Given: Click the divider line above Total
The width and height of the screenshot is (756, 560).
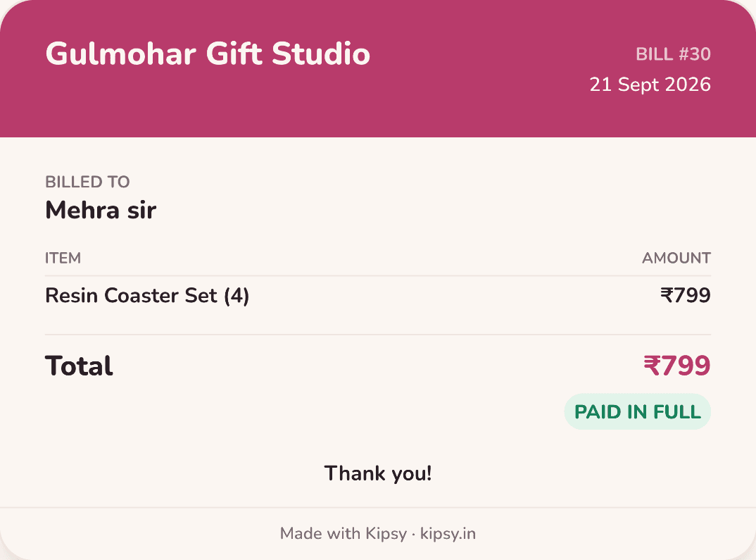Looking at the screenshot, I should (378, 335).
